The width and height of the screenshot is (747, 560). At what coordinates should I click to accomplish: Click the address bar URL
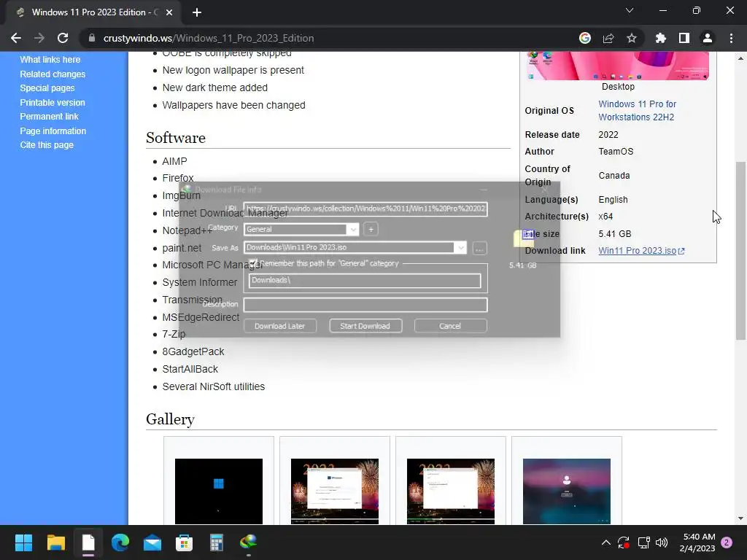209,38
